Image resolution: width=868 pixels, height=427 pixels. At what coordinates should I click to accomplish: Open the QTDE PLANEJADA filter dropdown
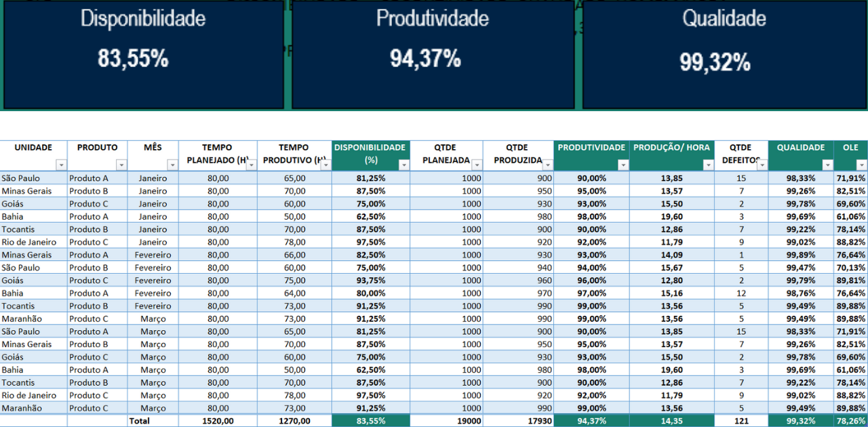pos(477,165)
